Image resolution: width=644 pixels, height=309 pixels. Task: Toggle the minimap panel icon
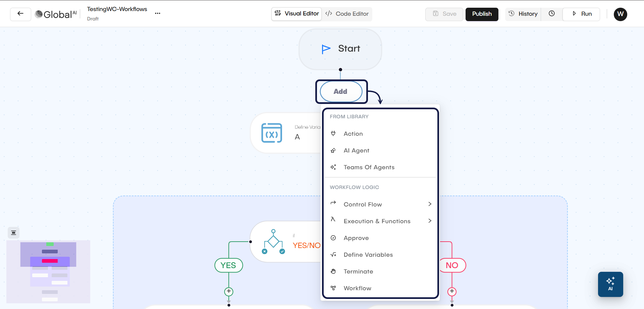tap(14, 233)
